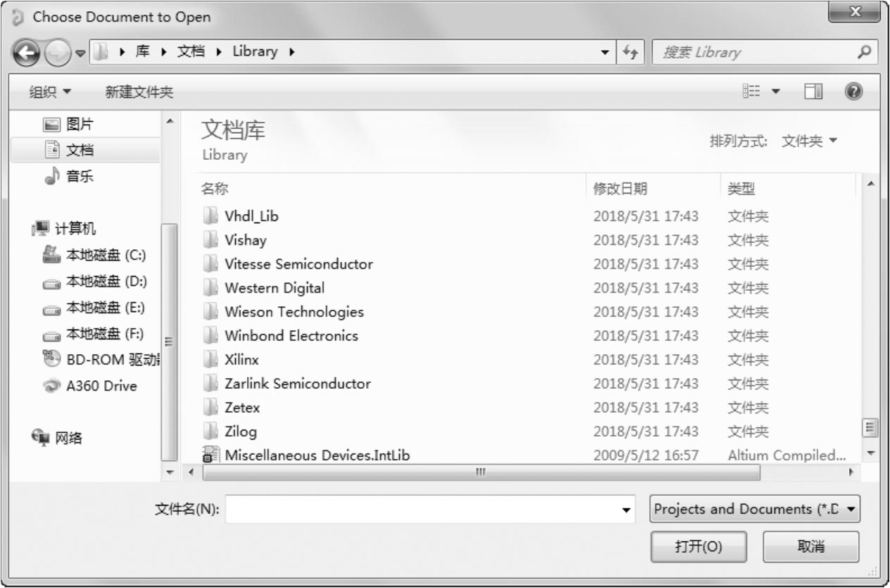The image size is (890, 588).
Task: Click the 文件名 input field
Action: pos(422,509)
